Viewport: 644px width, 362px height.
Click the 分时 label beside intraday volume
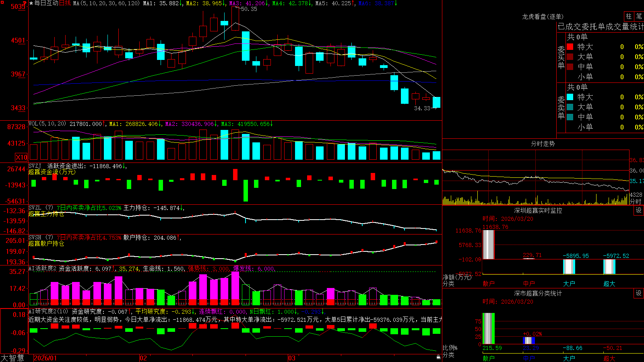(x=636, y=202)
